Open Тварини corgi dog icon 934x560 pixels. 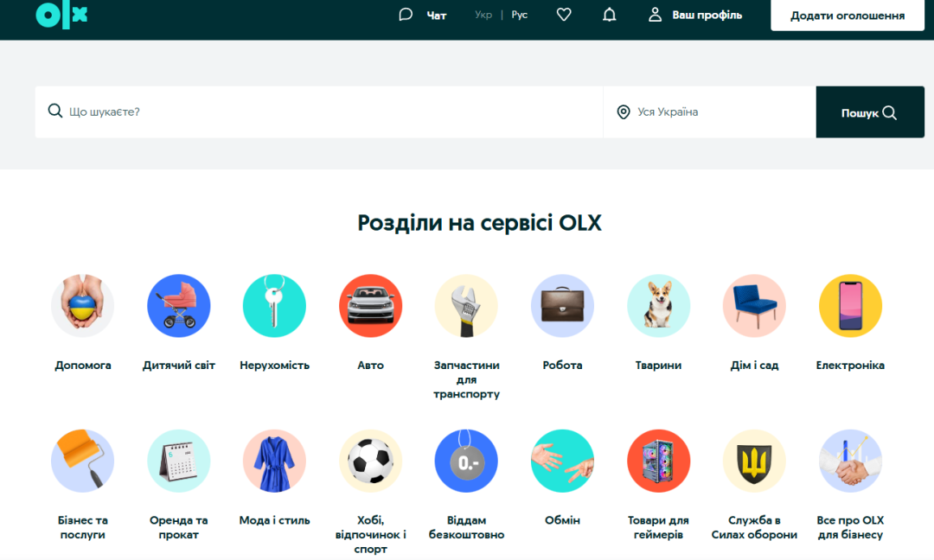[x=658, y=306]
